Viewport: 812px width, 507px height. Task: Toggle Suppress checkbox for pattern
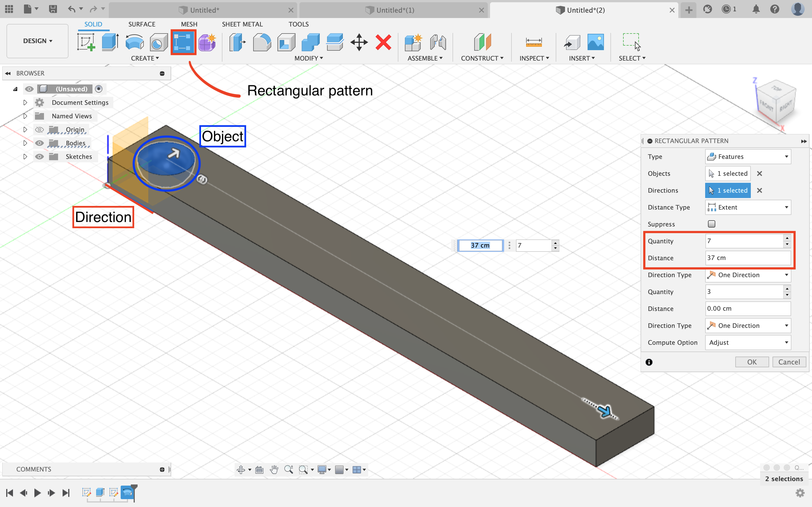pyautogui.click(x=711, y=224)
